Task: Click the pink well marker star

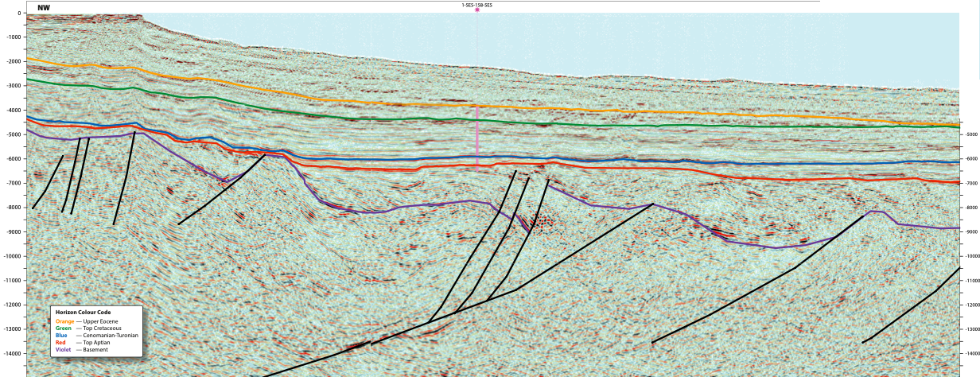Action: [x=477, y=10]
